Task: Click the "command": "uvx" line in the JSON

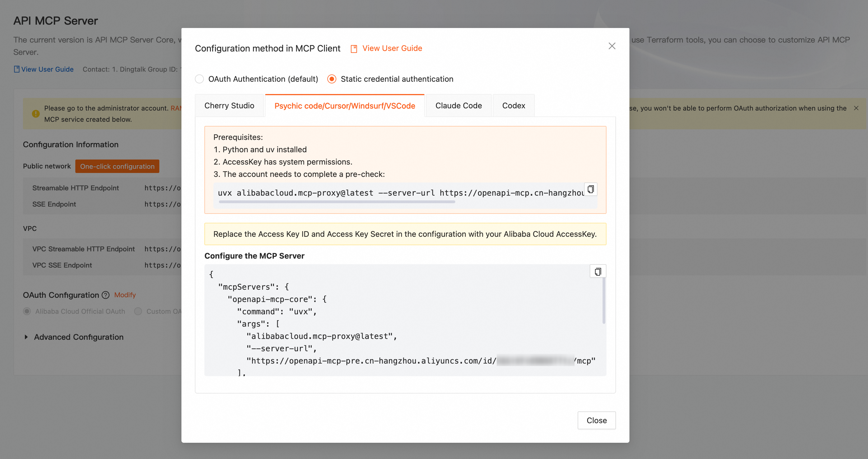Action: click(x=277, y=312)
